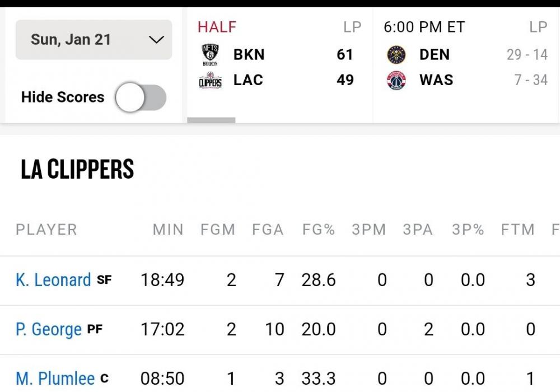Click the Brooklyn Nets team logo
560x392 pixels.
[x=210, y=55]
